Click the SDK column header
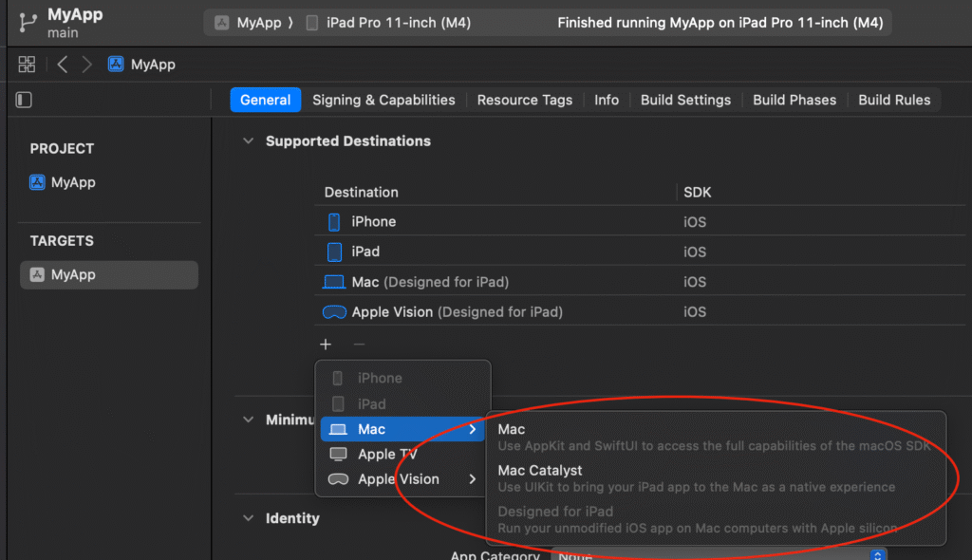Screen dimensions: 972x560 tap(698, 193)
